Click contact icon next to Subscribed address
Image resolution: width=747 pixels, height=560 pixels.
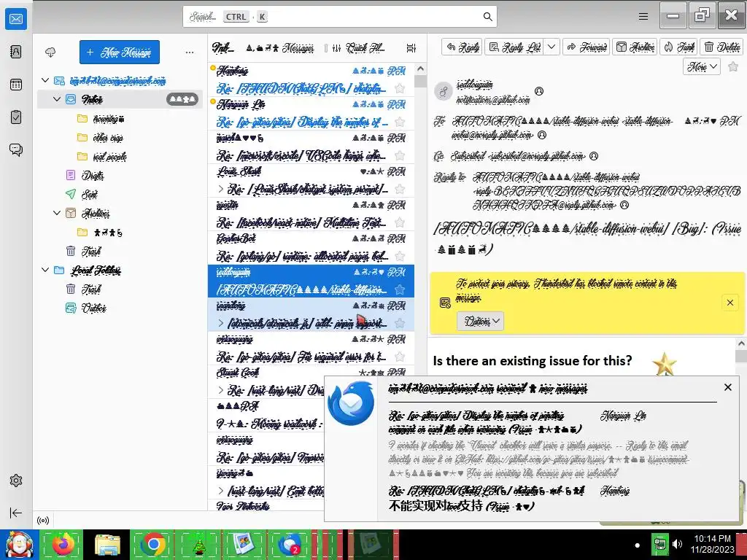[x=594, y=156]
